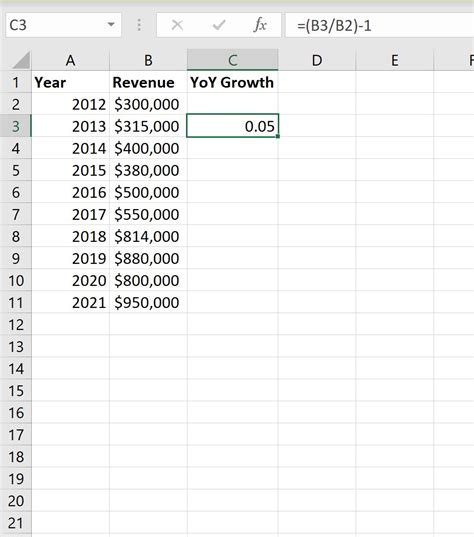The width and height of the screenshot is (474, 537).
Task: Cancel entry with the X icon
Action: tap(177, 25)
